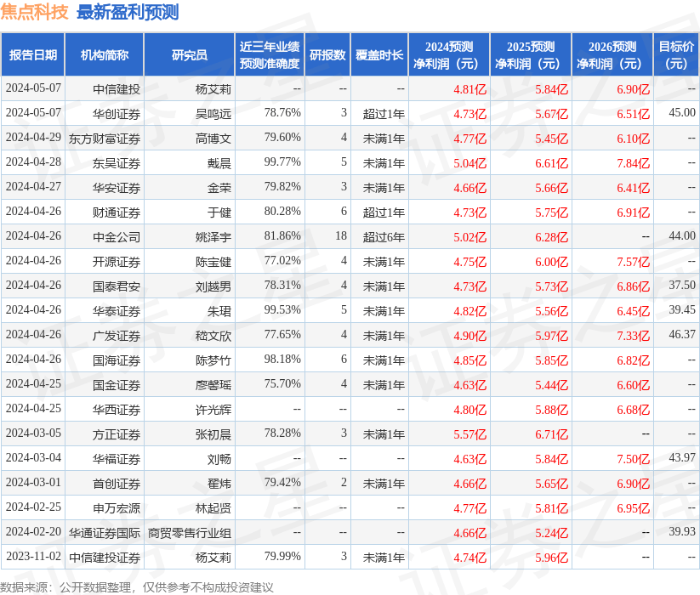Click researcher 许光辉
The height and width of the screenshot is (595, 700).
click(213, 410)
